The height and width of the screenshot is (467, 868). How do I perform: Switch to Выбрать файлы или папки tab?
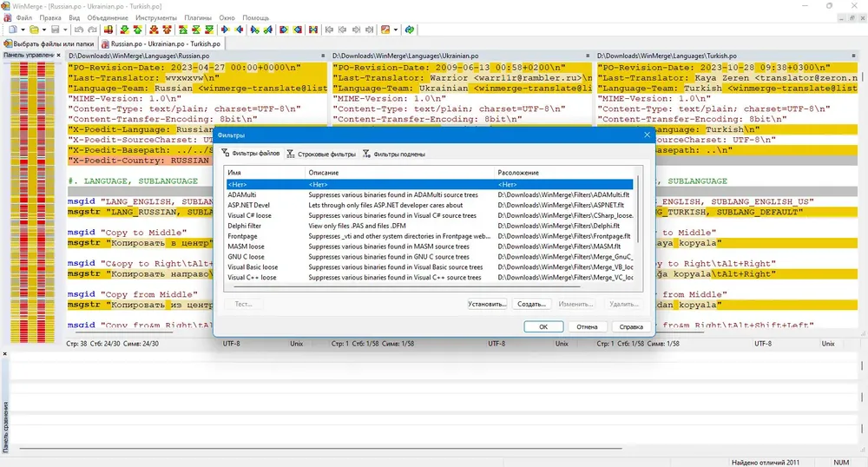click(49, 43)
